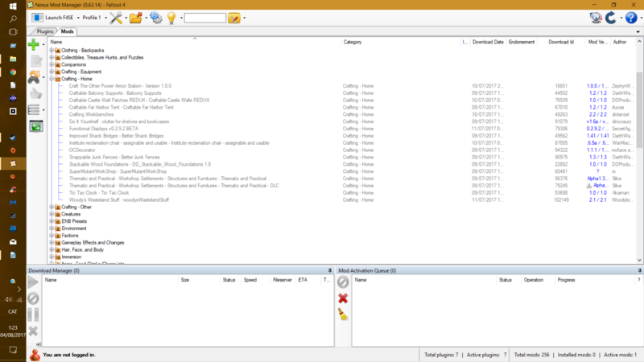644x362 pixels.
Task: Select Functional Displays v0.2.9.2 BETA row
Action: [104, 129]
